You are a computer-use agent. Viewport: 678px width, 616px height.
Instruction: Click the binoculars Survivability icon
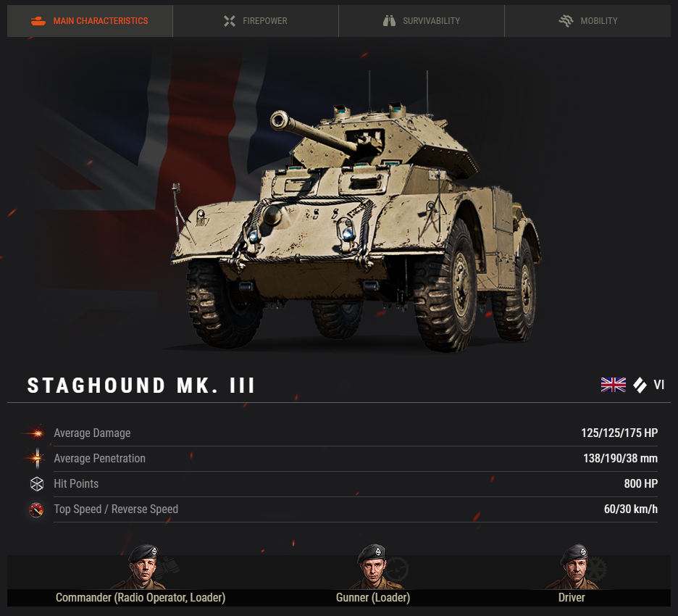coord(389,21)
